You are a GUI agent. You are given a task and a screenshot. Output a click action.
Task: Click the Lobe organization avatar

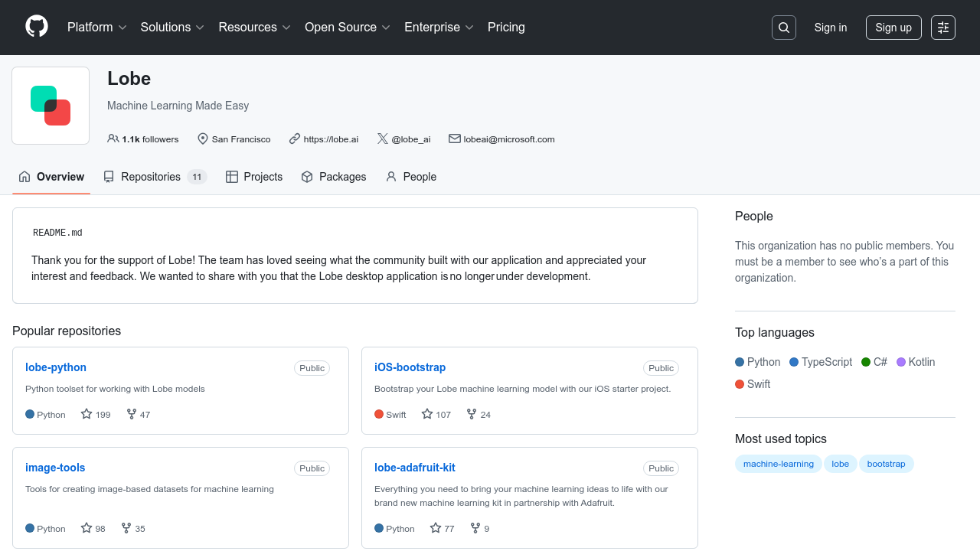pos(51,106)
